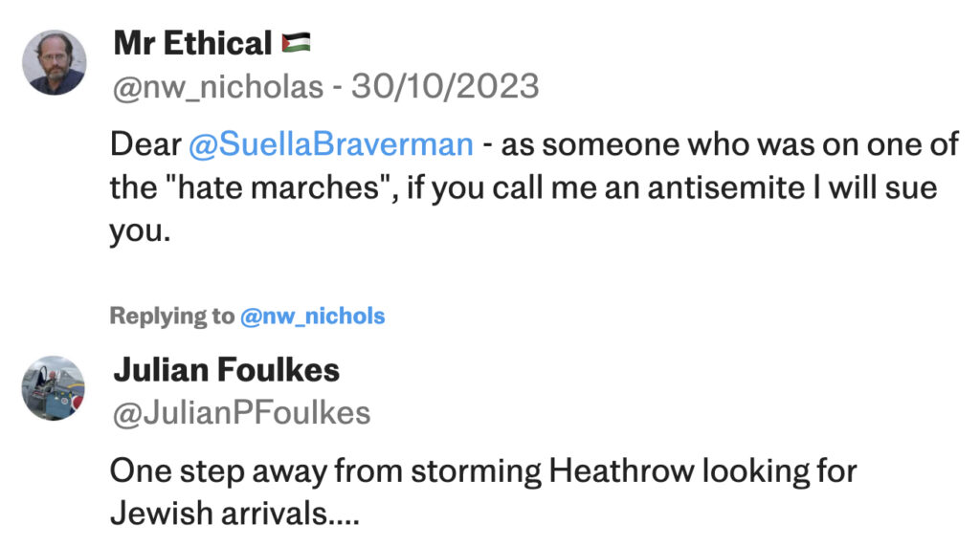
Task: Click the "Replying to" label
Action: tap(170, 316)
